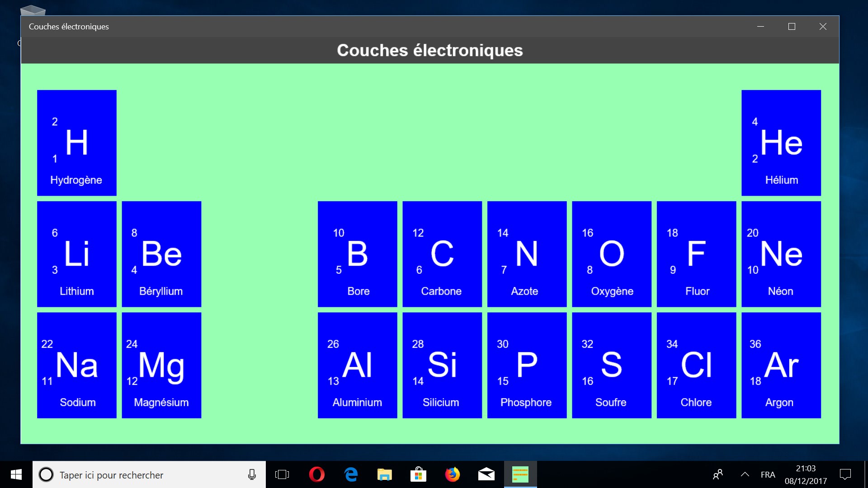868x488 pixels.
Task: Open the Mail app icon
Action: click(486, 474)
